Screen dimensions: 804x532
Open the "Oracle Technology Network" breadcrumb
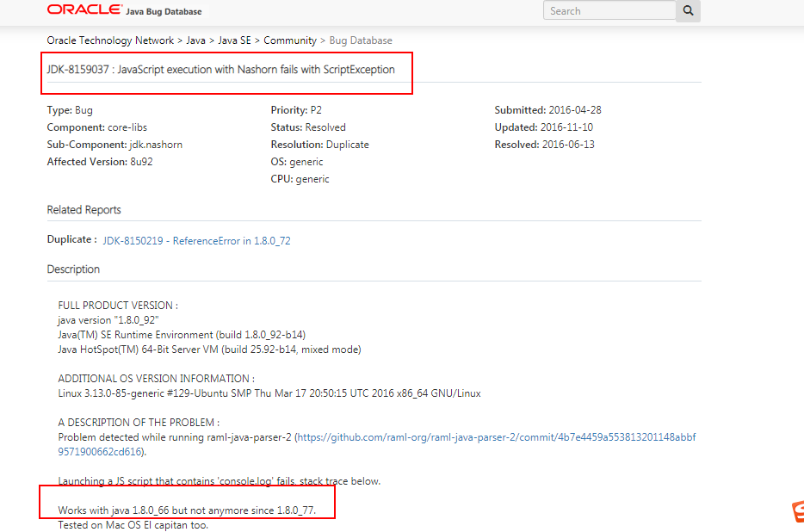pyautogui.click(x=110, y=40)
